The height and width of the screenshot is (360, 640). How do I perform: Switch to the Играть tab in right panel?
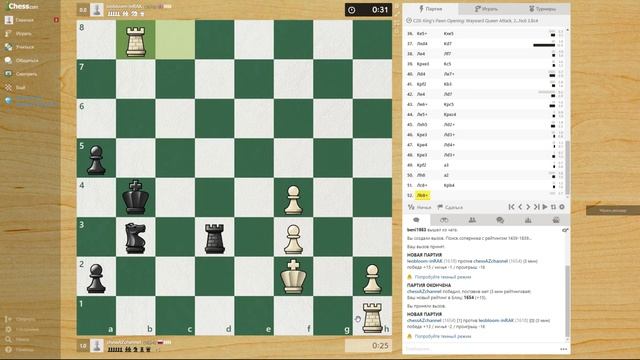(x=486, y=9)
